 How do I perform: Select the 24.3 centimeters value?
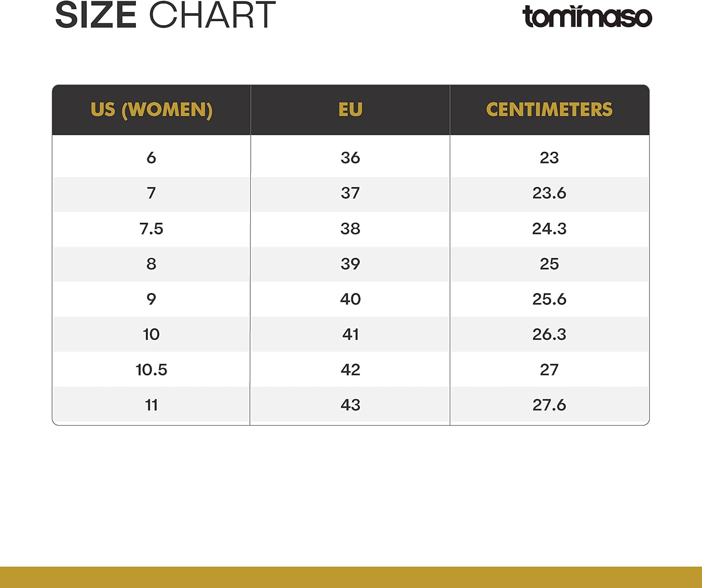(x=549, y=228)
